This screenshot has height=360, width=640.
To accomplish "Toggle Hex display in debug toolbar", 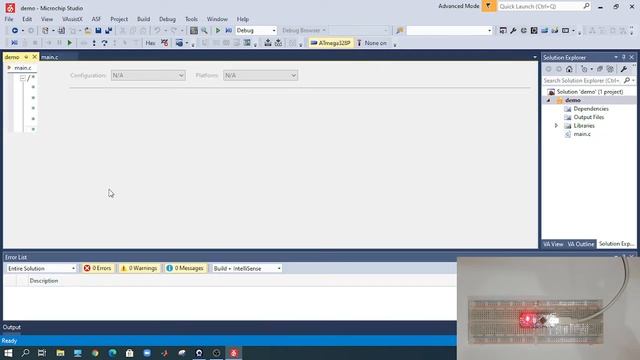I will click(x=150, y=43).
